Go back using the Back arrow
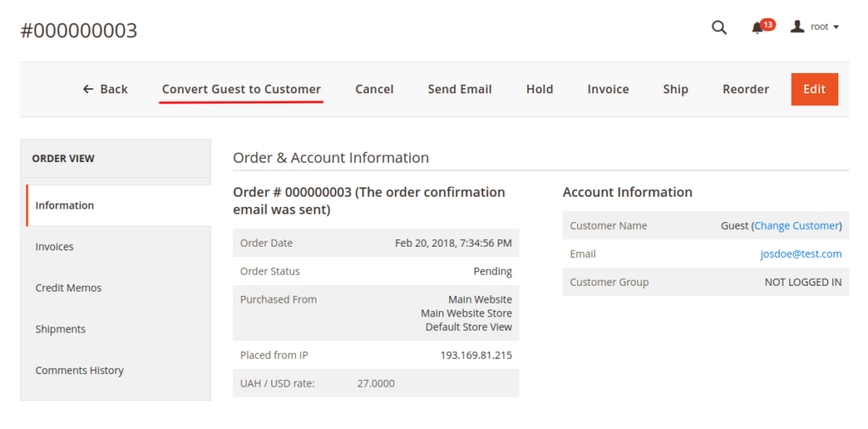 tap(105, 89)
